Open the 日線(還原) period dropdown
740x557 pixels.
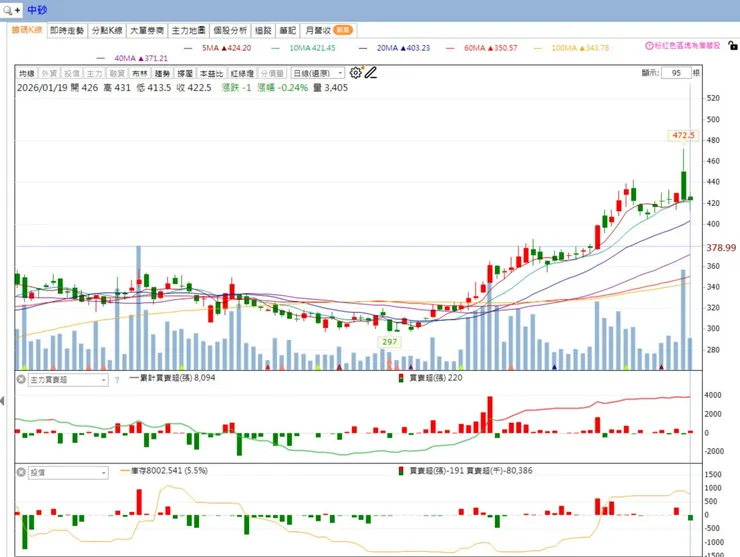[318, 73]
